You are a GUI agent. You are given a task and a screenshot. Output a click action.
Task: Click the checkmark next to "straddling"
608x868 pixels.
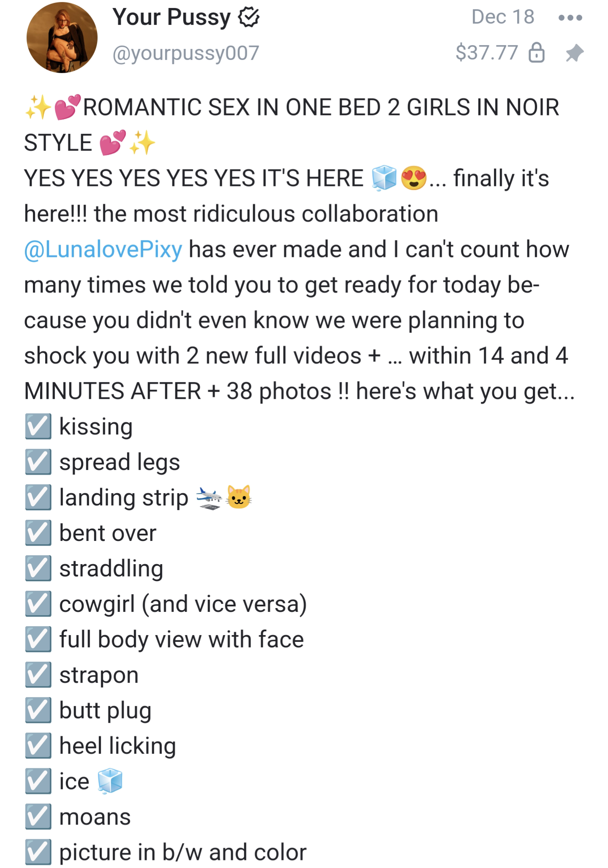tap(38, 569)
